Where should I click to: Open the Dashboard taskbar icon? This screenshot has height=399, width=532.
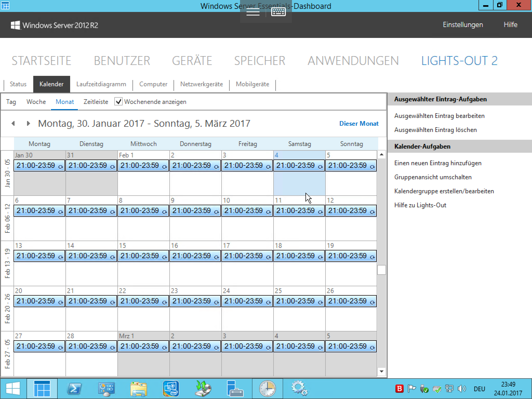pos(42,389)
